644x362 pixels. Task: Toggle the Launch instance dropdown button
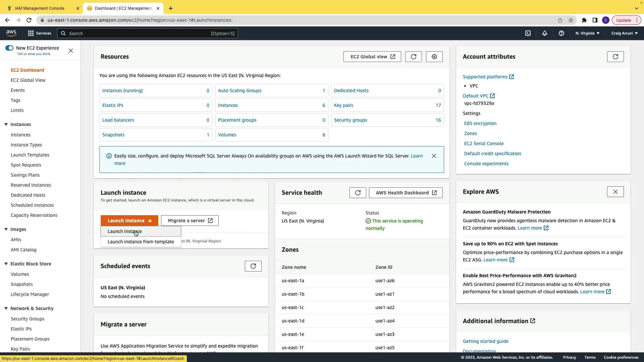click(129, 221)
